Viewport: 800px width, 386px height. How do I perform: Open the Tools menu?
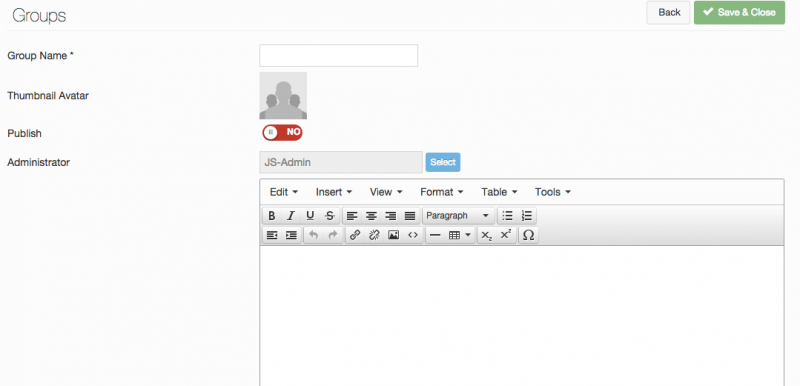pyautogui.click(x=553, y=192)
